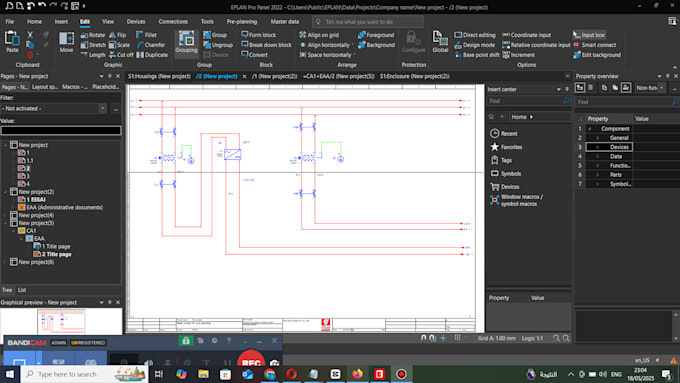Send to Background
680x383 pixels.
click(376, 45)
